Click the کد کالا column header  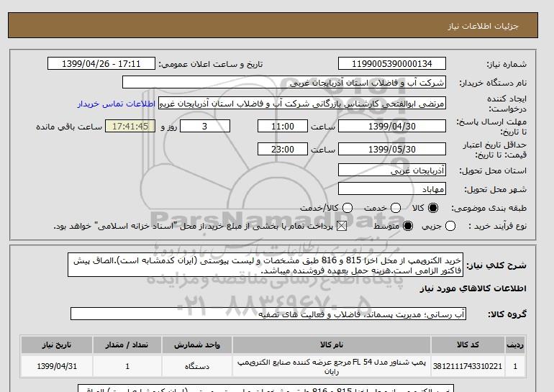[468, 345]
